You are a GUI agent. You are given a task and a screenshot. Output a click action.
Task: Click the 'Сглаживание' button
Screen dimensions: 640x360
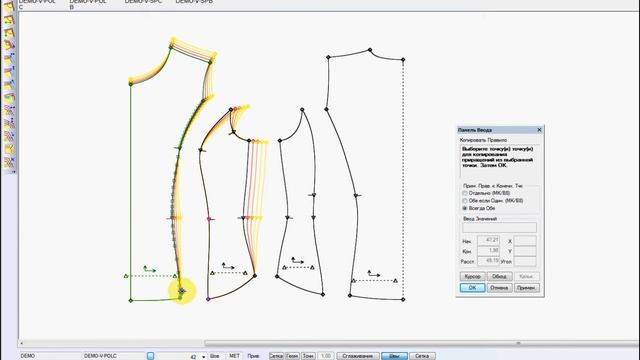(x=358, y=356)
